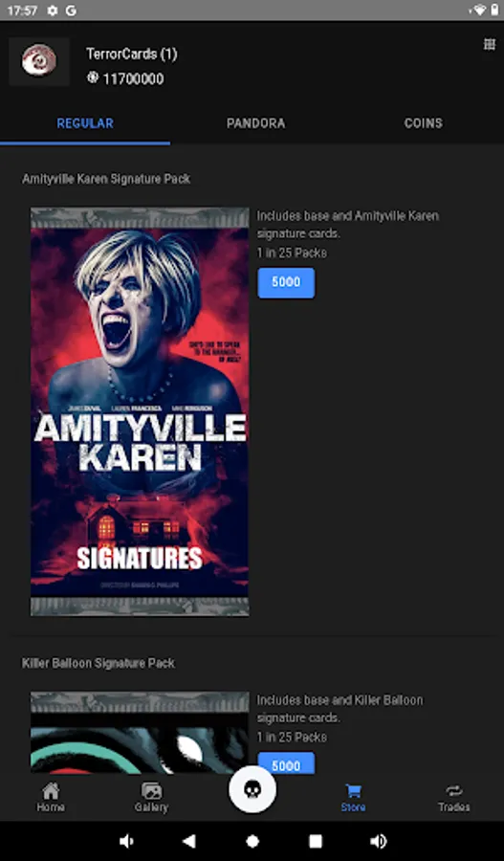Switch to the COINS tab

point(424,123)
